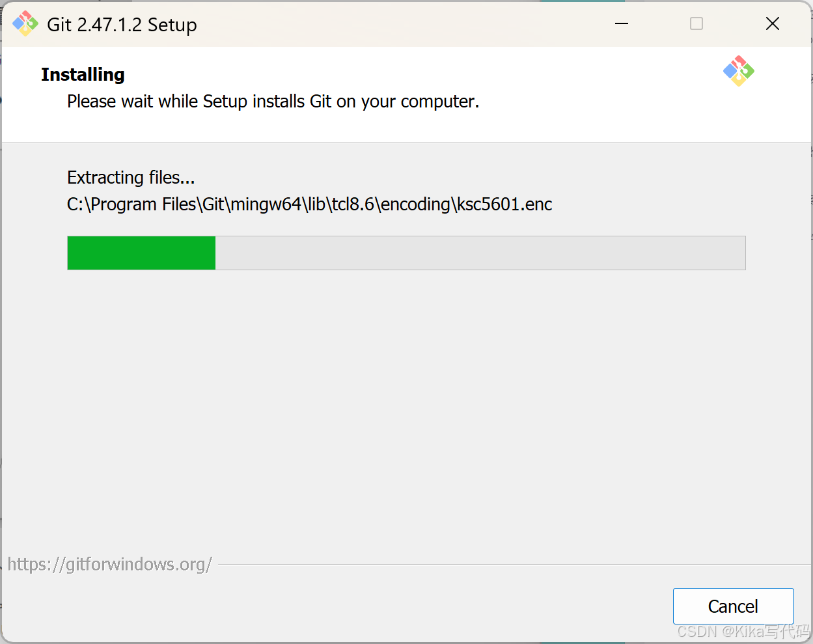Click the 'tcl8.6' segment of the path
This screenshot has height=644, width=813.
click(x=351, y=204)
